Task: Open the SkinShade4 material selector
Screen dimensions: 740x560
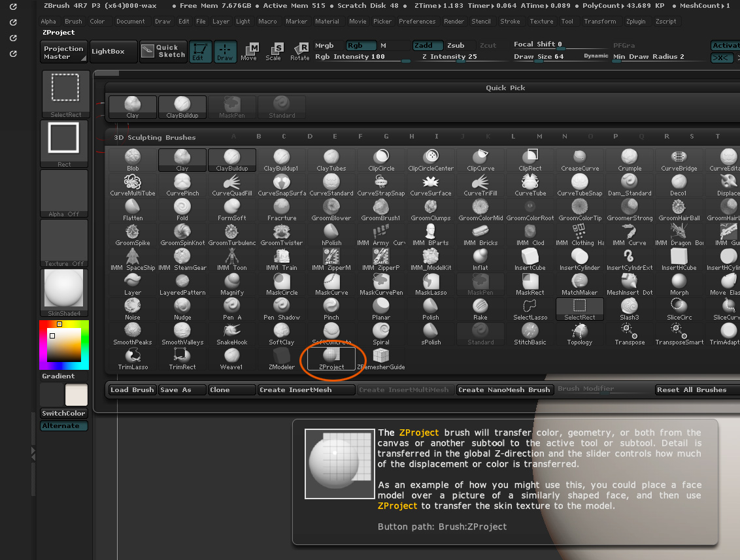Action: coord(64,293)
